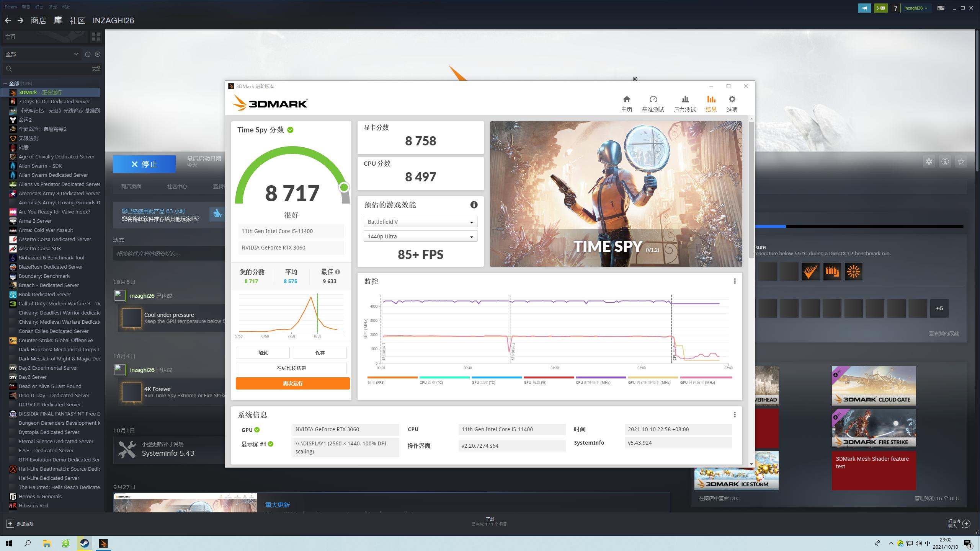Expand the Battlefield V game dropdown
The height and width of the screenshot is (551, 980).
420,222
